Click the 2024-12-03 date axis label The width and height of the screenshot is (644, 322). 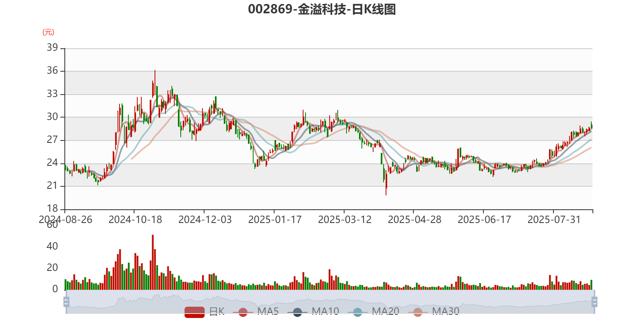[205, 220]
